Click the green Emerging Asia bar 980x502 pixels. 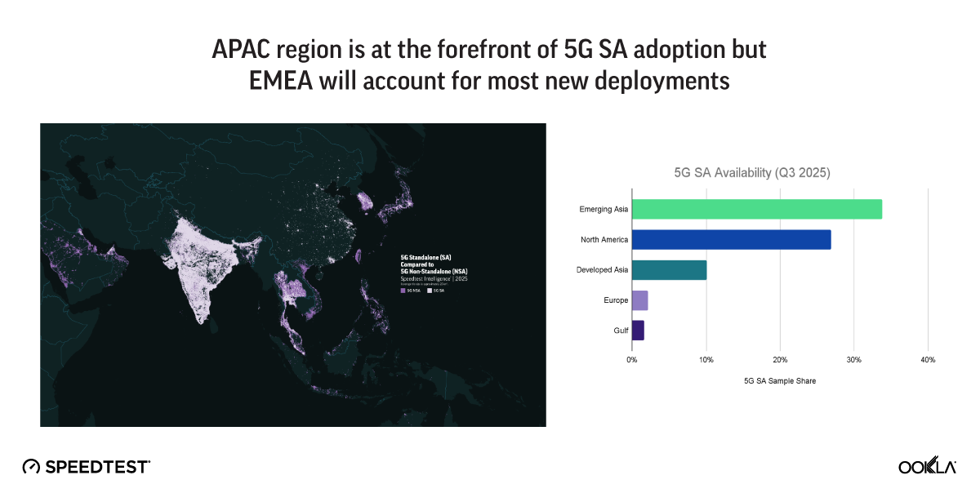(756, 209)
